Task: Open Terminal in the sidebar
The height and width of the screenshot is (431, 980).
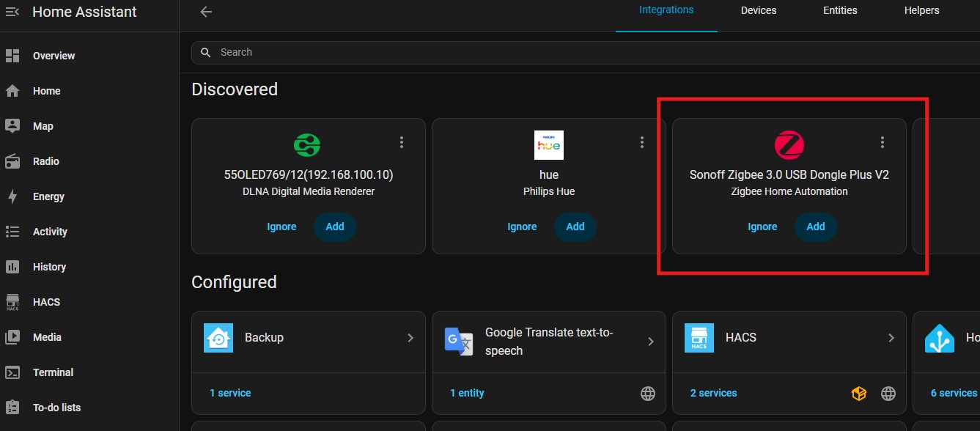Action: (53, 372)
